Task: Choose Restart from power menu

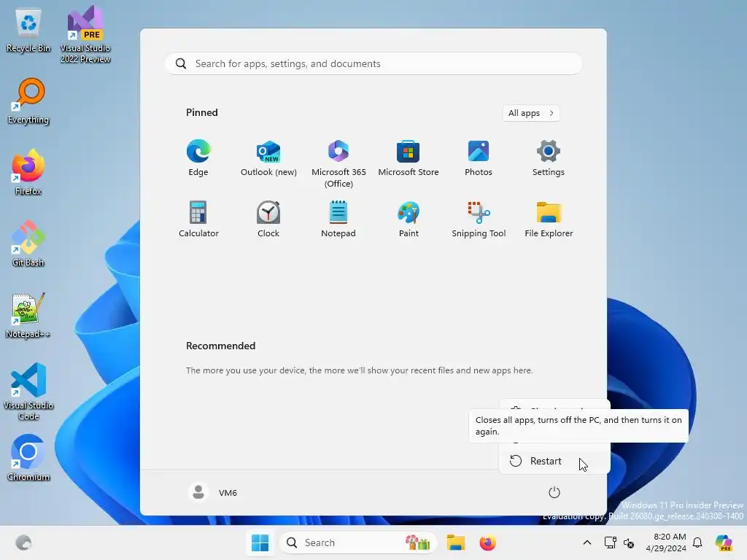Action: tap(554, 461)
